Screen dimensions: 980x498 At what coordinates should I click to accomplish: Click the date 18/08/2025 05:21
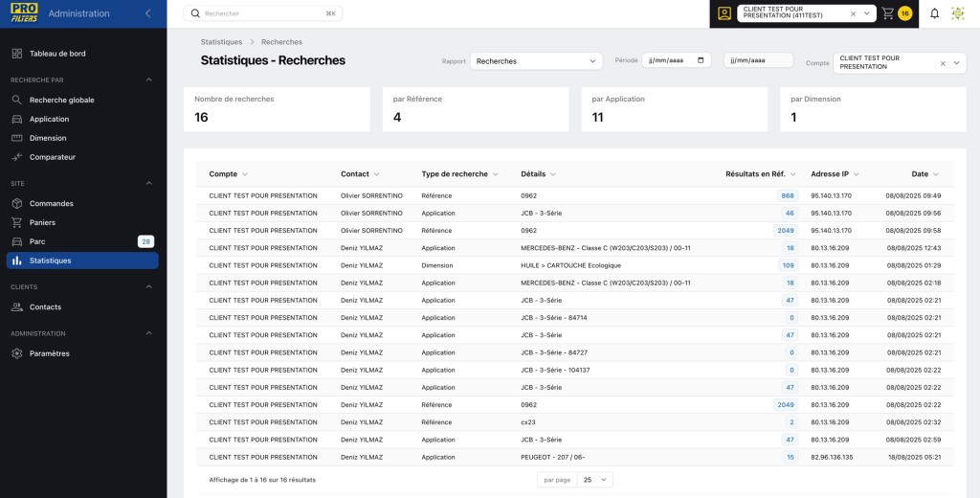click(913, 458)
